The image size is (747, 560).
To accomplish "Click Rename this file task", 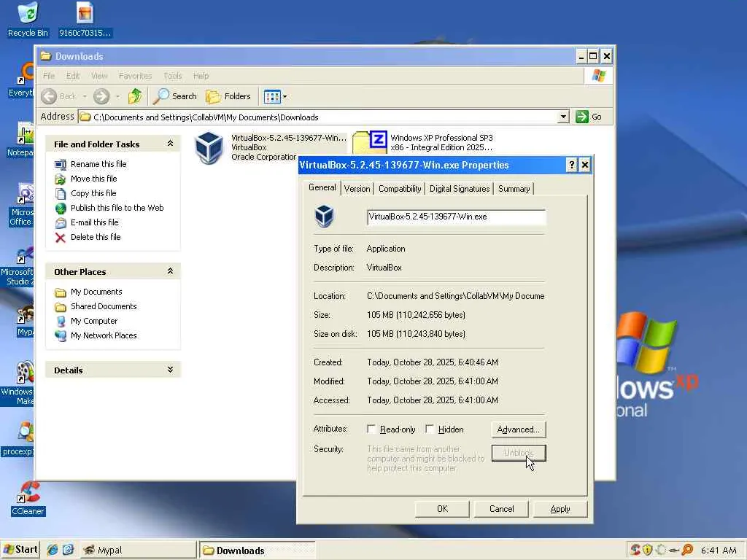I will (x=98, y=164).
